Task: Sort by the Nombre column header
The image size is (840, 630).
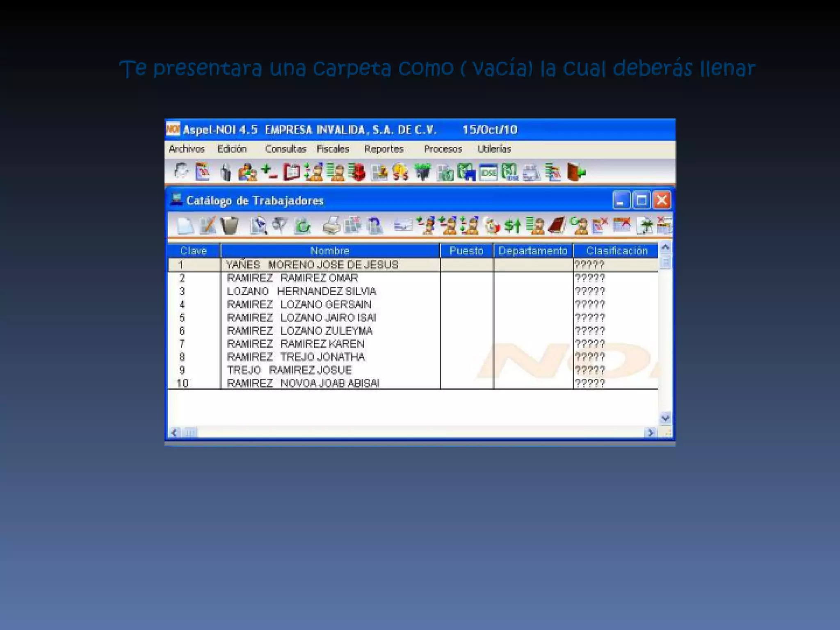Action: point(330,251)
